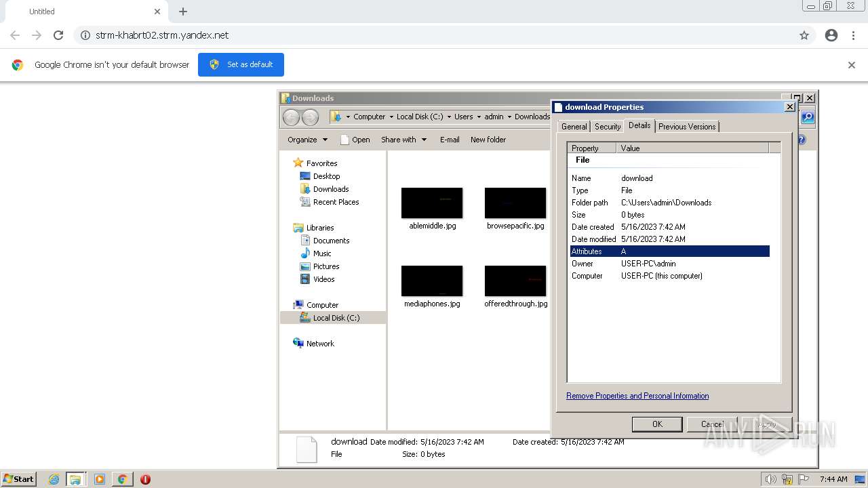Expand breadcrumb arrow after Local Disk (C:)
The width and height of the screenshot is (868, 488).
(x=449, y=117)
